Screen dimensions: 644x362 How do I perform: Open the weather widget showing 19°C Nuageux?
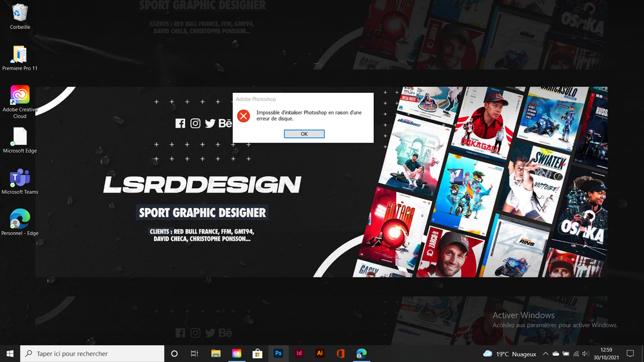(x=510, y=354)
